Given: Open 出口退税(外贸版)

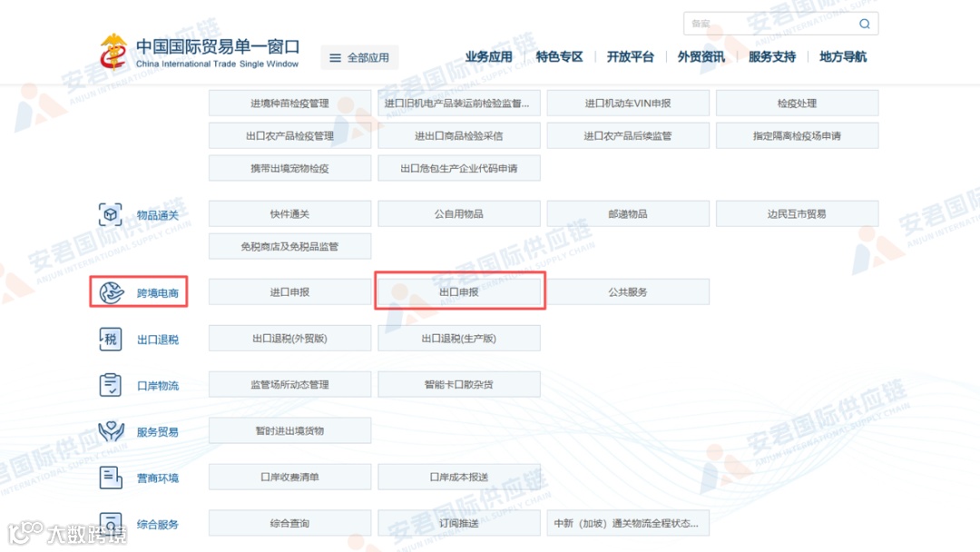Looking at the screenshot, I should point(290,339).
